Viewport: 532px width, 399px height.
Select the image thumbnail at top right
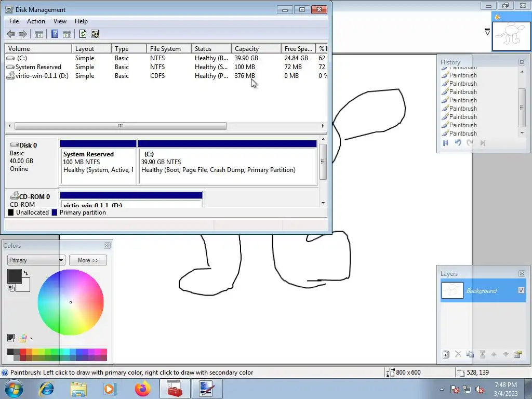click(511, 36)
